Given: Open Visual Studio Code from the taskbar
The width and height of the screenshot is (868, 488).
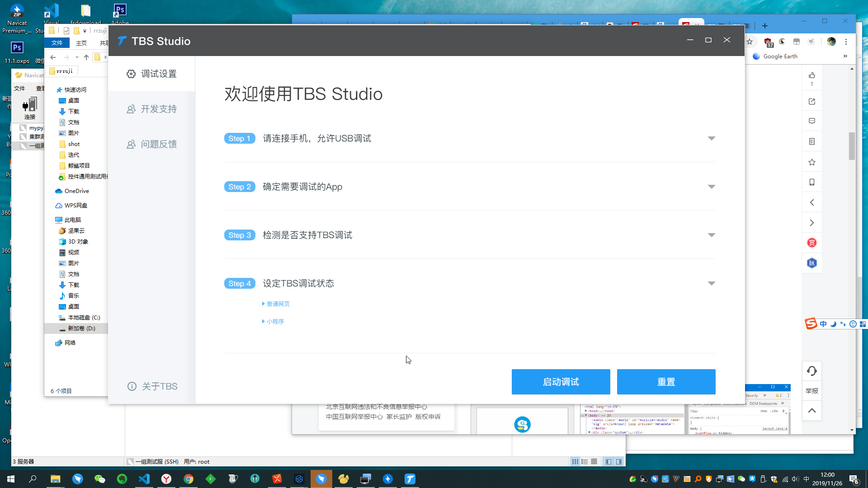Looking at the screenshot, I should pyautogui.click(x=144, y=479).
